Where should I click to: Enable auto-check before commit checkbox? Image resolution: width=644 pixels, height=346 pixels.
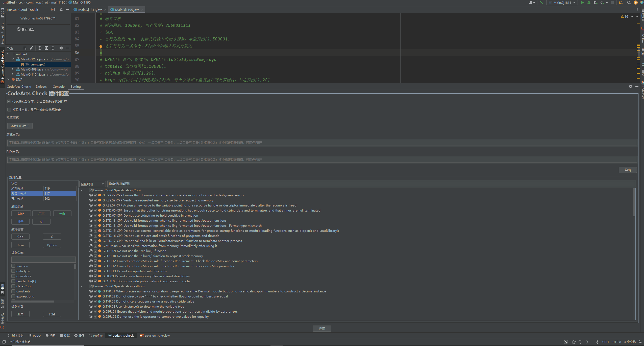coord(9,110)
